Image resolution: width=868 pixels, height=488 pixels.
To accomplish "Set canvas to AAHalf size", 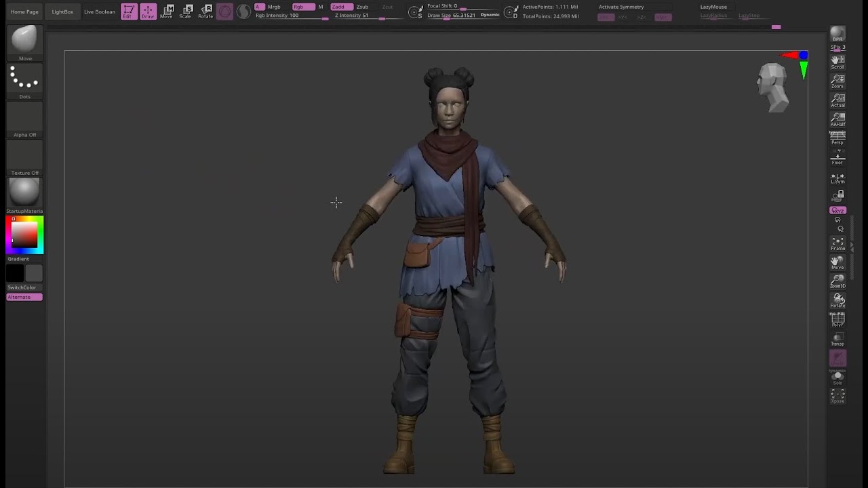I will [x=837, y=119].
